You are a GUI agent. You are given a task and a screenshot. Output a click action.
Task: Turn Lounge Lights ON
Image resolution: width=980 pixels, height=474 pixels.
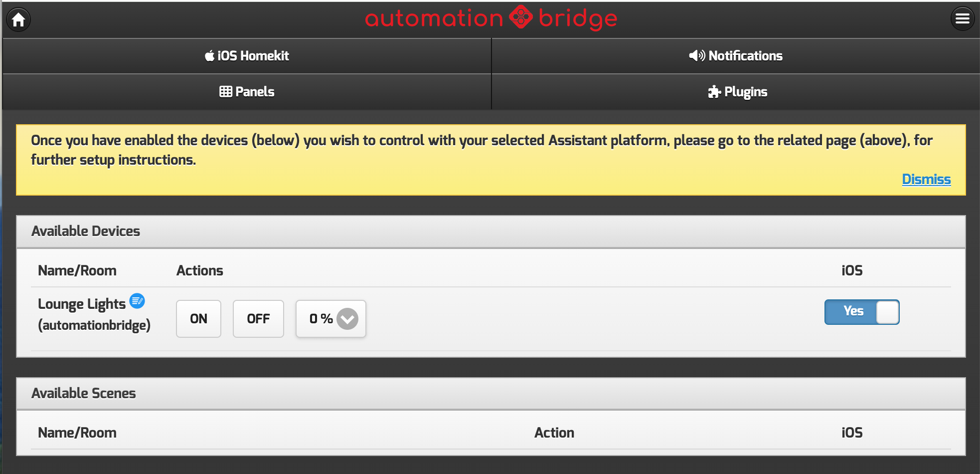(x=198, y=319)
